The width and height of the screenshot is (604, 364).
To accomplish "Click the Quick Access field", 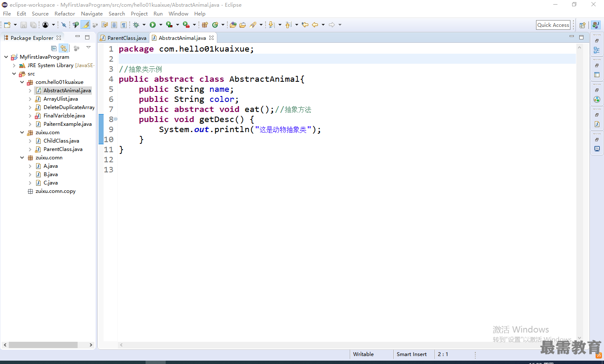I will click(553, 25).
